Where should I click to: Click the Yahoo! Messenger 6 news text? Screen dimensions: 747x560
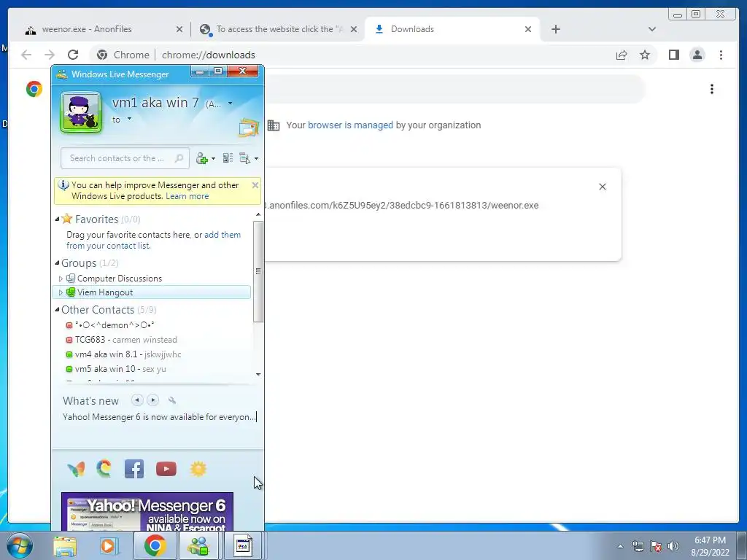(159, 417)
